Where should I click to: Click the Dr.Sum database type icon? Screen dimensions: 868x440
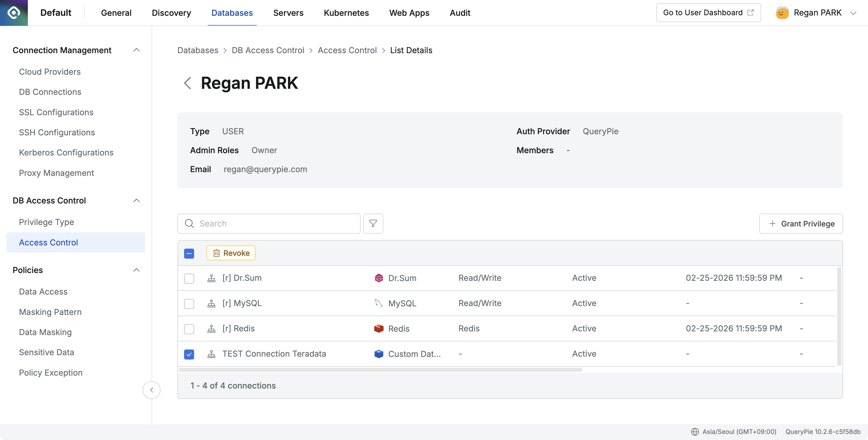click(x=379, y=278)
